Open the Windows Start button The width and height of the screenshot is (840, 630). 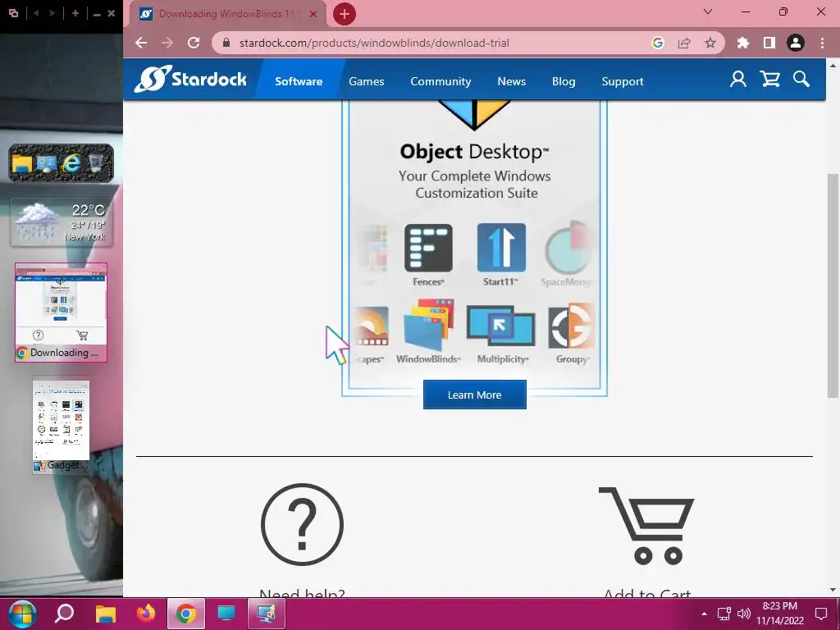pyautogui.click(x=22, y=614)
